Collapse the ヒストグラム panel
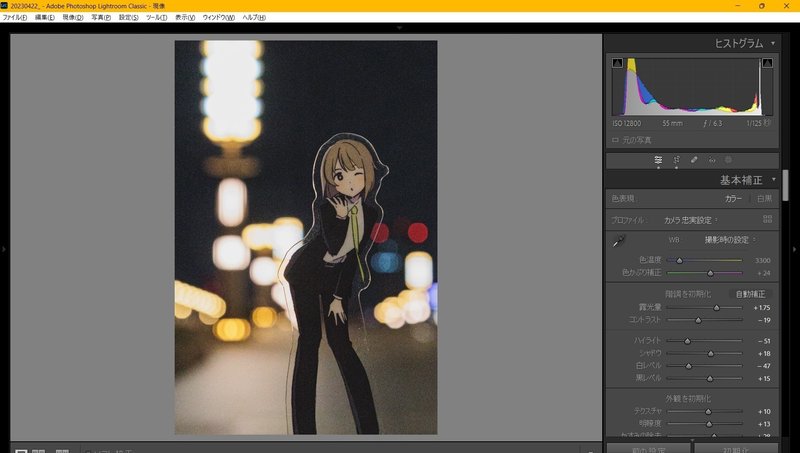This screenshot has height=453, width=800. coord(773,43)
